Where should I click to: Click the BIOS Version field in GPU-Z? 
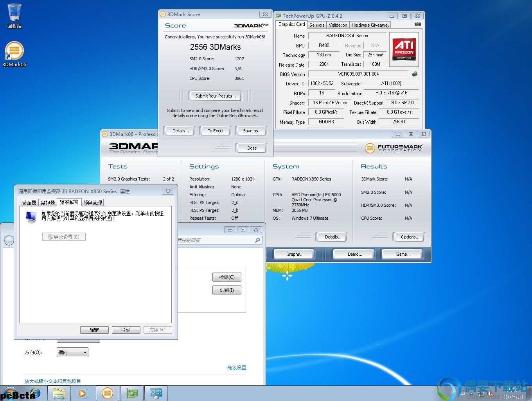click(358, 74)
